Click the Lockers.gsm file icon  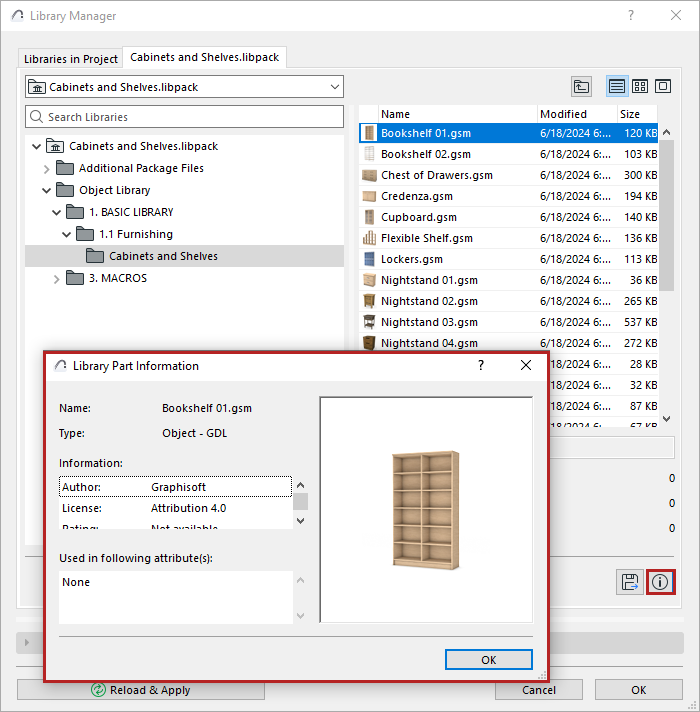coord(369,259)
